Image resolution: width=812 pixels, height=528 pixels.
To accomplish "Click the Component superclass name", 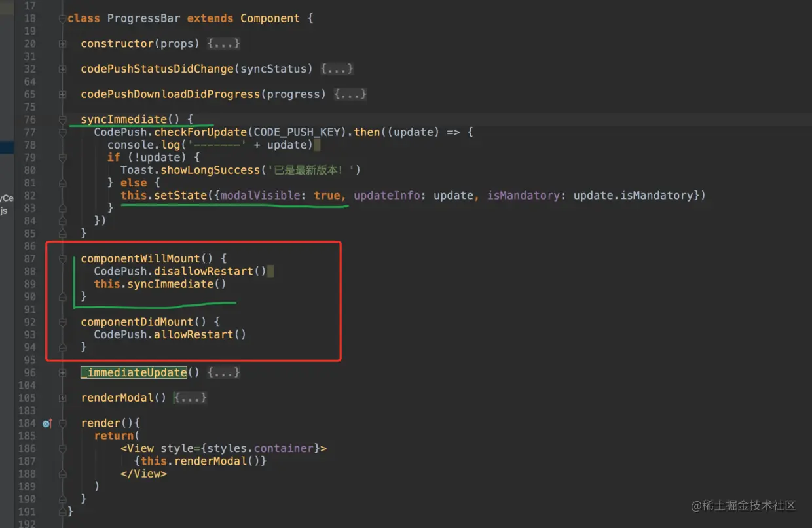I will [270, 18].
